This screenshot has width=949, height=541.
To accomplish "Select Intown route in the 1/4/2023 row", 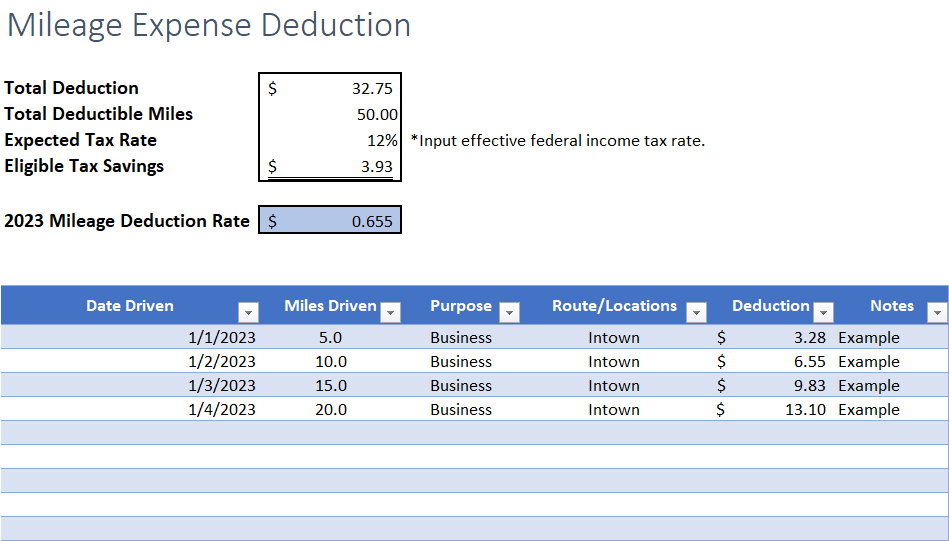I will (x=614, y=409).
